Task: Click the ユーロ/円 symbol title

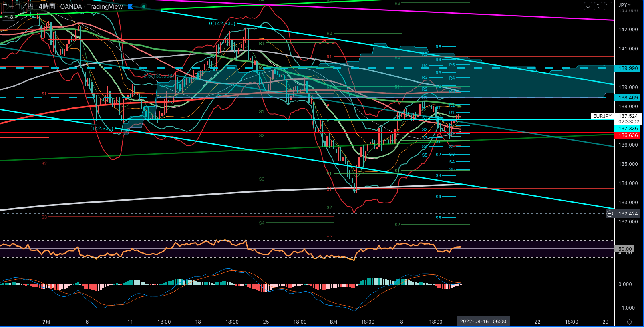Action: pos(18,6)
